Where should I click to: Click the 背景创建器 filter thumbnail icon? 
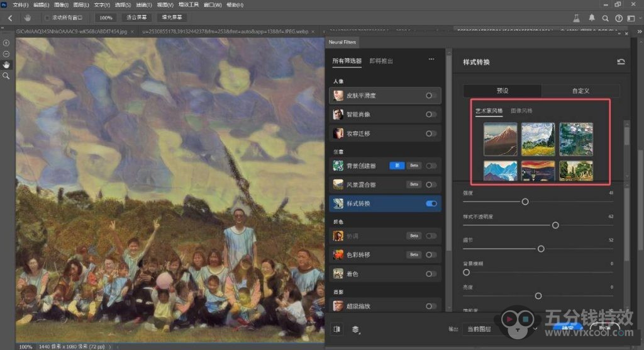click(338, 166)
